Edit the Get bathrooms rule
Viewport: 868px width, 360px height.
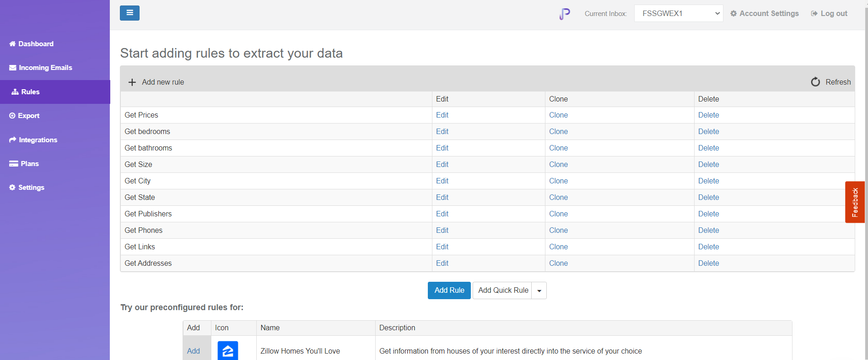442,148
